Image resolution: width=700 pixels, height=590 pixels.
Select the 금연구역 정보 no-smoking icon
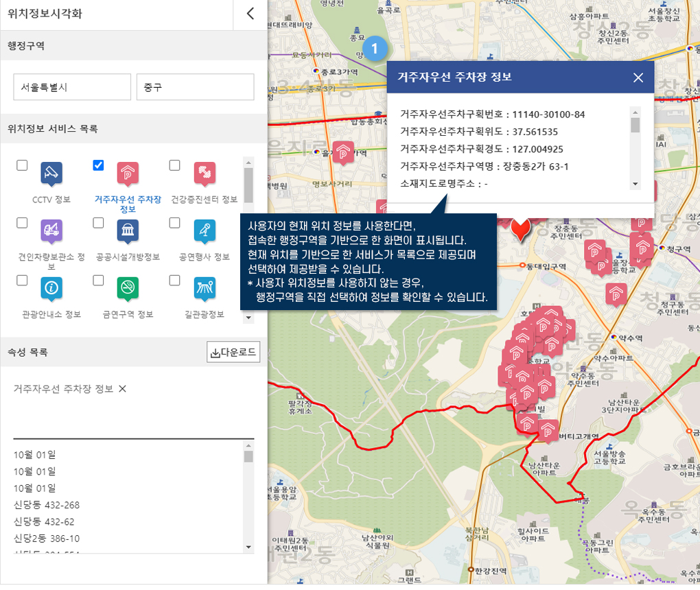(x=128, y=288)
